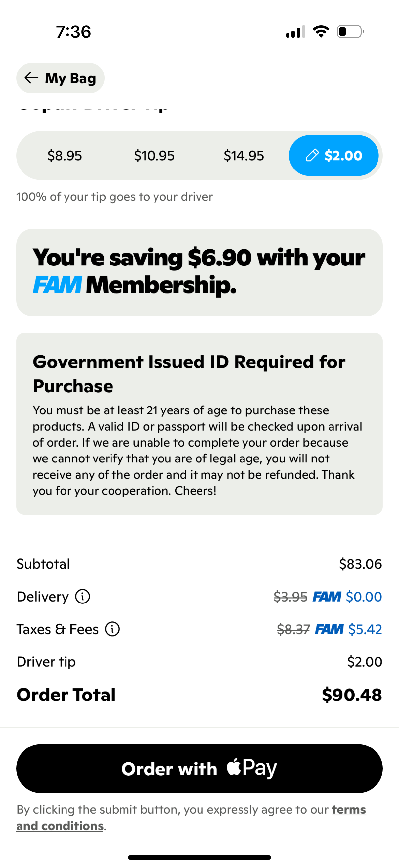Open the Taxes & Fees info icon
Viewport: 399px width, 868px height.
(x=112, y=628)
